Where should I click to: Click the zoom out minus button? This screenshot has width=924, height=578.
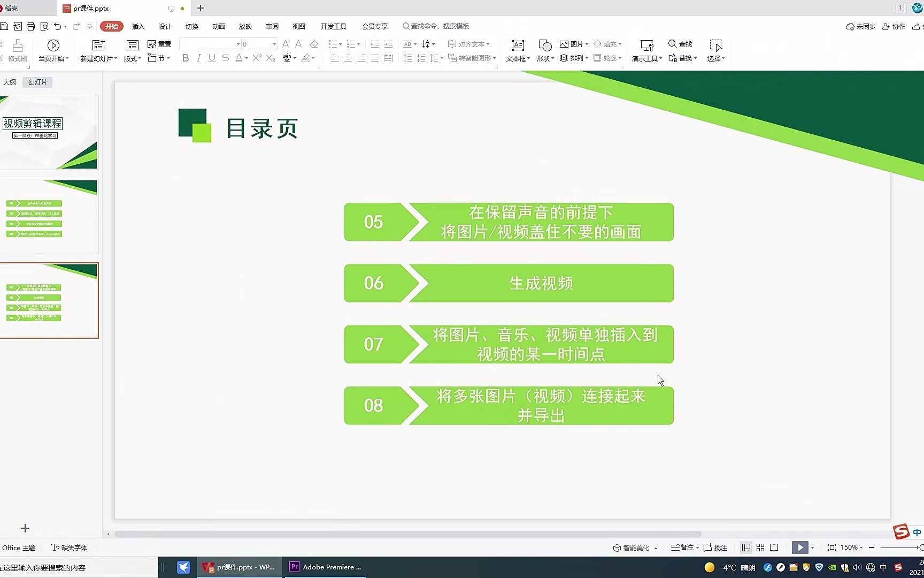(x=872, y=547)
